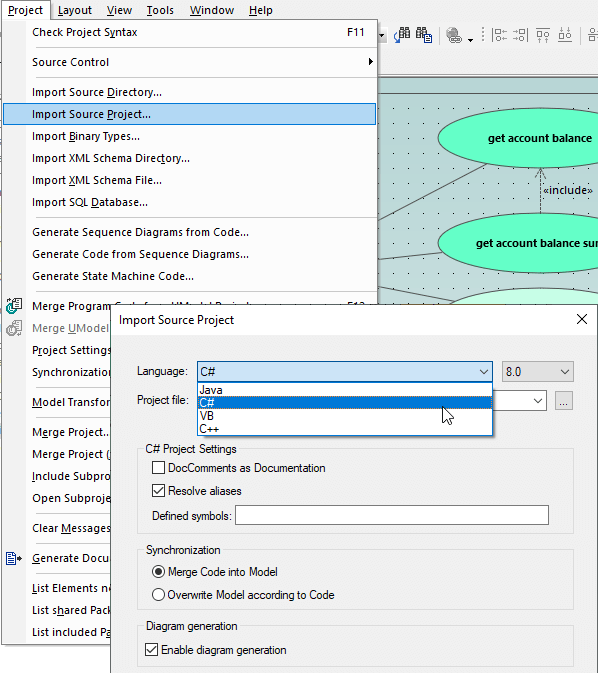Click the Align Bottom toolbar icon
The width and height of the screenshot is (598, 673).
(565, 35)
